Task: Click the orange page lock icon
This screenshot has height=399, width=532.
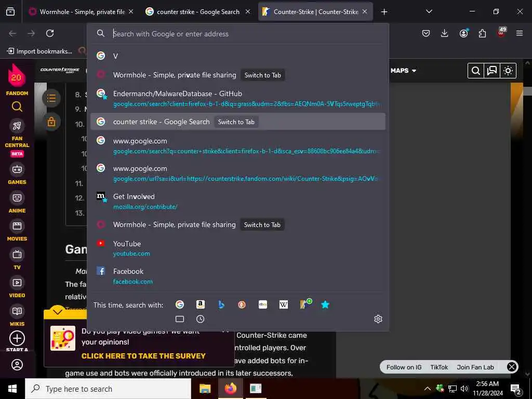Action: tap(51, 122)
